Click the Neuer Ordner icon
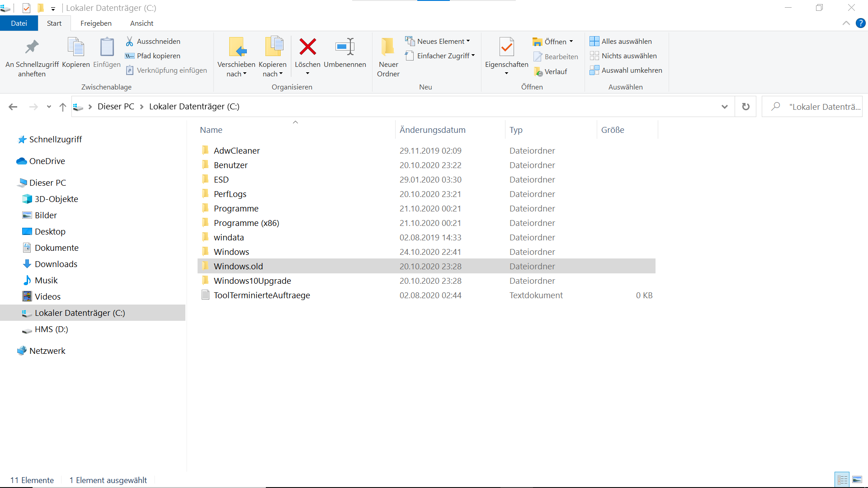 click(x=388, y=47)
